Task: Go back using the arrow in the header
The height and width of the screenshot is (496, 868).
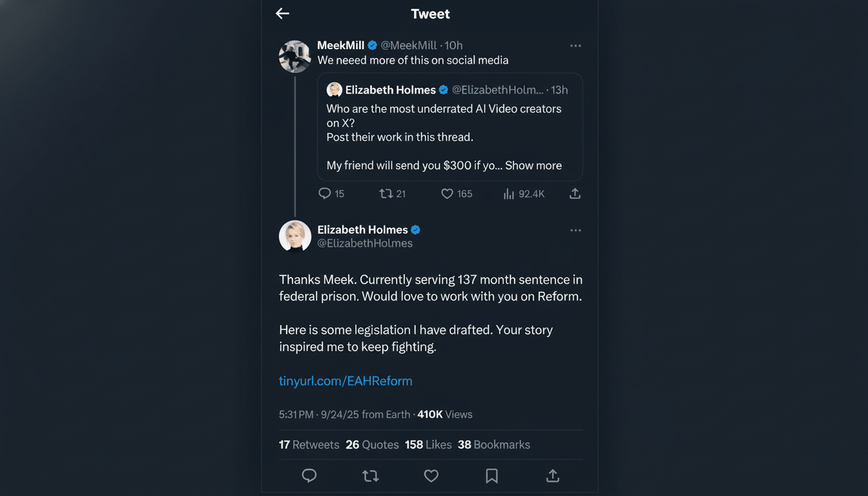Action: [x=282, y=13]
